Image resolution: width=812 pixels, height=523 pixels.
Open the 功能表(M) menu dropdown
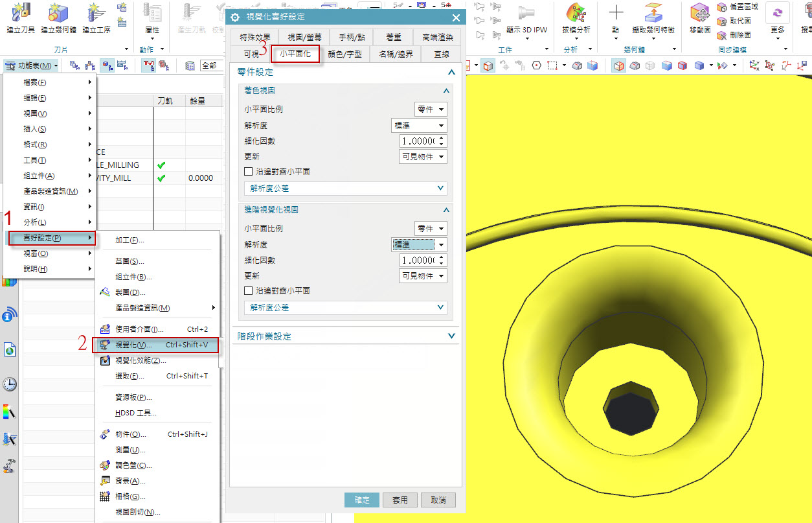[x=31, y=65]
